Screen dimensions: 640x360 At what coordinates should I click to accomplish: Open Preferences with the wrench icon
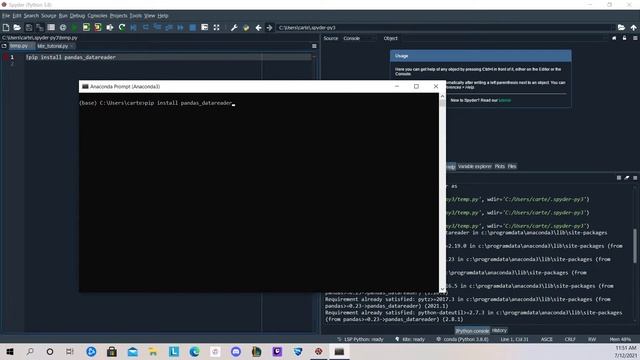point(234,27)
